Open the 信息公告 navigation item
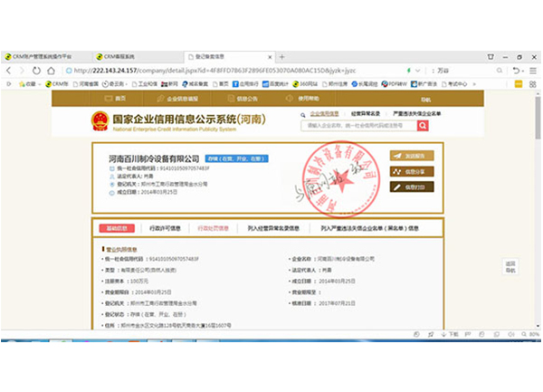543x392 pixels. [x=244, y=98]
